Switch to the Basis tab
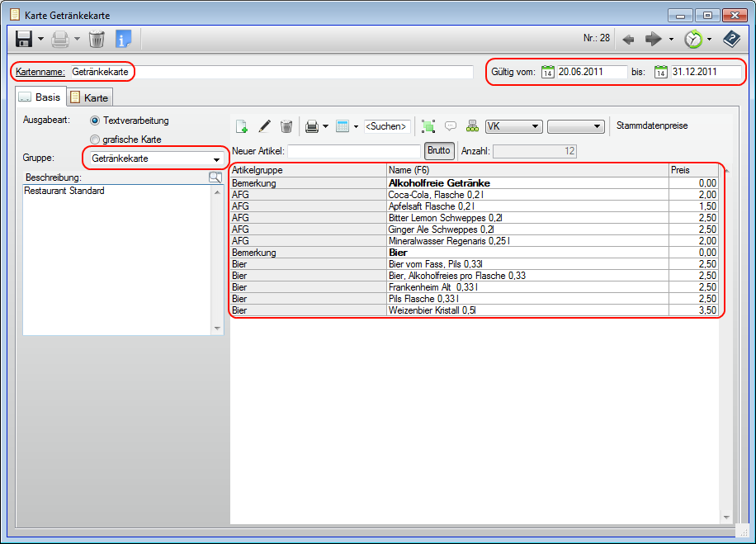756x544 pixels. tap(40, 97)
